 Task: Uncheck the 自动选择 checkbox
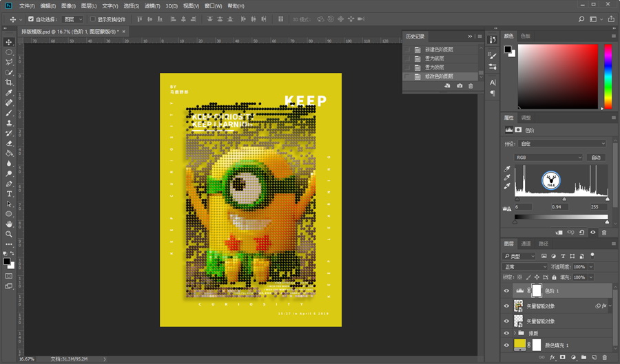(30, 19)
